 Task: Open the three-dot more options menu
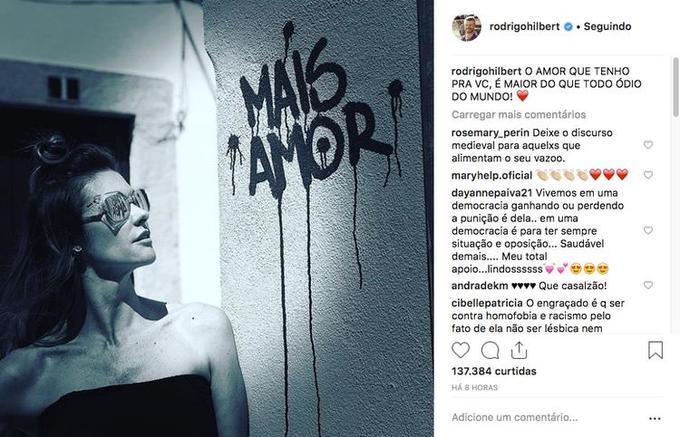pos(655,418)
